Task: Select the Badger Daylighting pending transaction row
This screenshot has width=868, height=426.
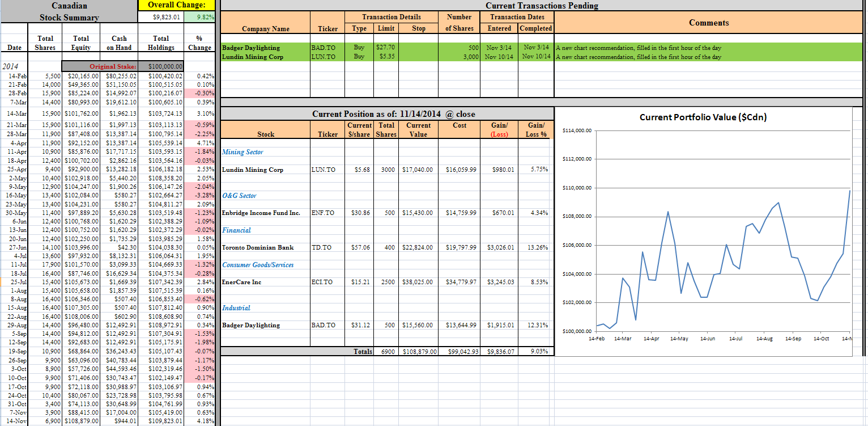Action: tap(542, 48)
